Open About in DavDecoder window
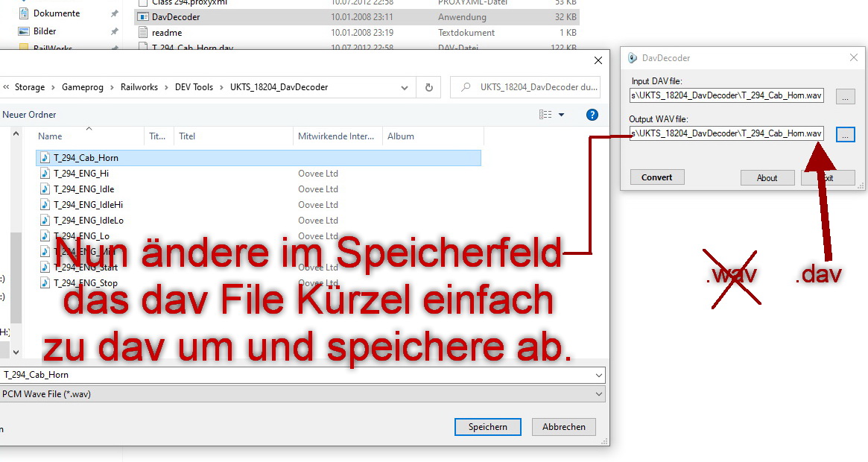Viewport: 868px width, 462px height. pos(767,178)
